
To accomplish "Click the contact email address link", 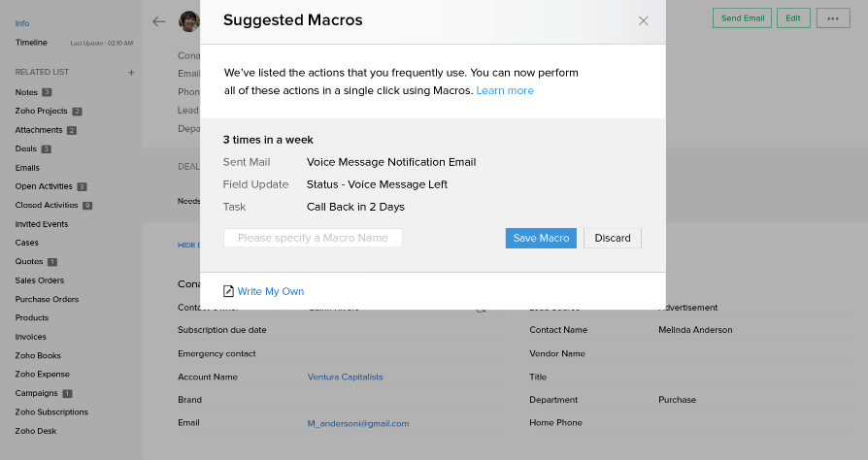I will coord(357,423).
